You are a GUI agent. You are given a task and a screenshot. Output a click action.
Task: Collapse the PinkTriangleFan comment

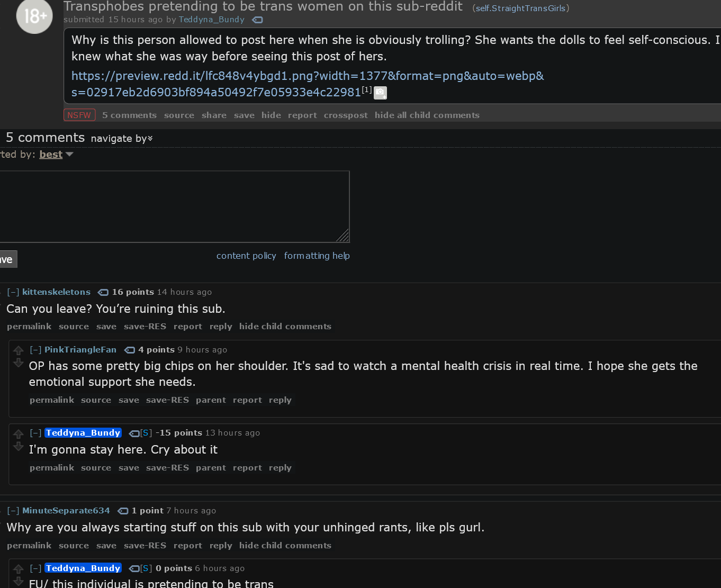tap(35, 350)
